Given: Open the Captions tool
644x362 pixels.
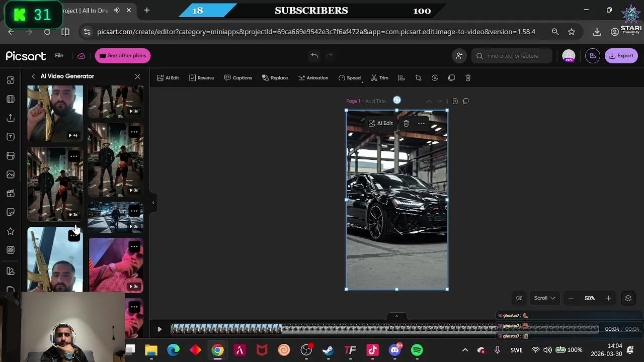Looking at the screenshot, I should [238, 78].
